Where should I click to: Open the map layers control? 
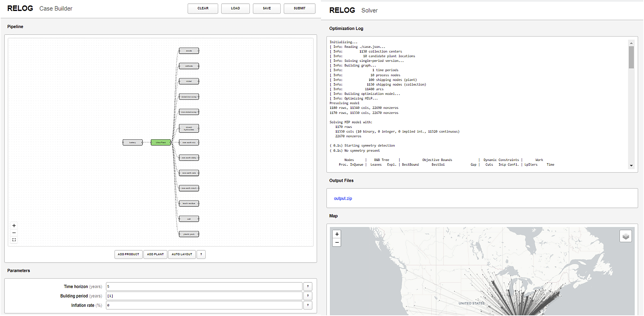coord(625,236)
